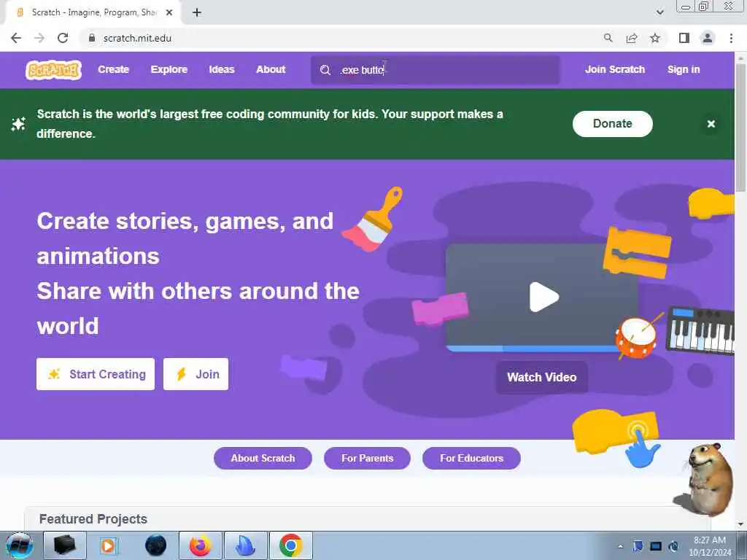Click the scrollbar down arrow
Image resolution: width=747 pixels, height=560 pixels.
tap(740, 524)
